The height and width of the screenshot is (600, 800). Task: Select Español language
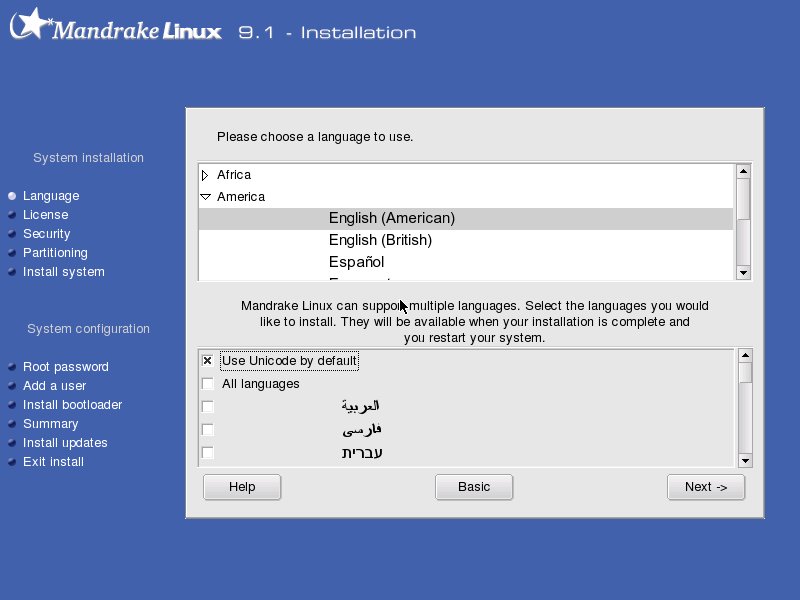tap(466, 262)
